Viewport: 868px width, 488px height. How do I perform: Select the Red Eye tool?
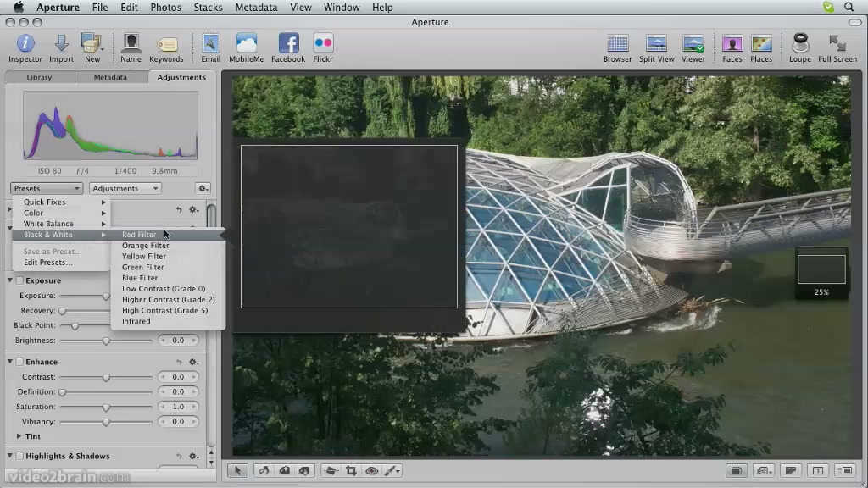[x=371, y=471]
